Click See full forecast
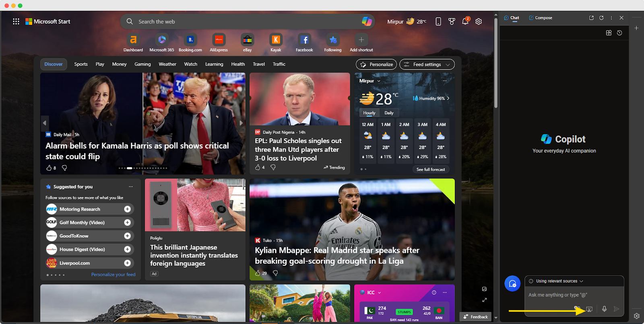The height and width of the screenshot is (324, 644). 431,169
